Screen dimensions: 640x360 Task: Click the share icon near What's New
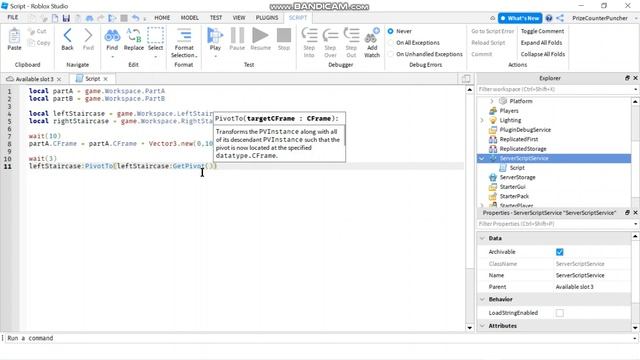pos(560,18)
